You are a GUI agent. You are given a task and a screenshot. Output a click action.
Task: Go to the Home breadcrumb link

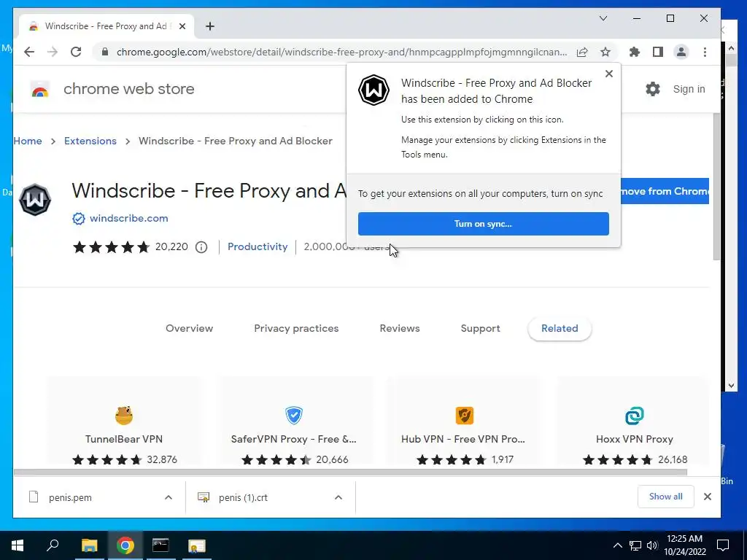tap(28, 141)
